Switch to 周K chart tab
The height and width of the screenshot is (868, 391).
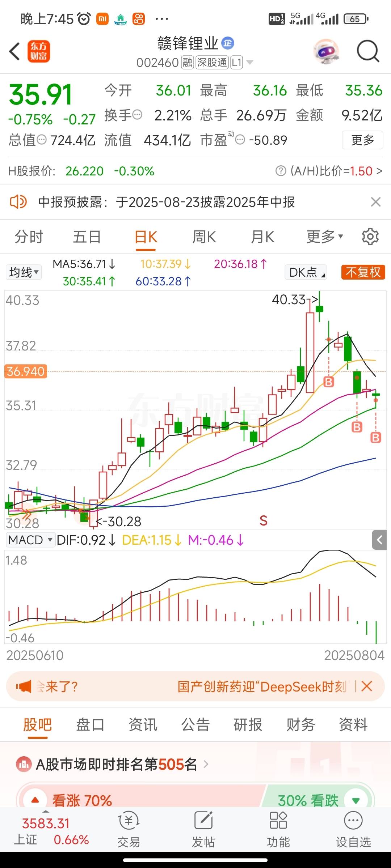point(204,237)
